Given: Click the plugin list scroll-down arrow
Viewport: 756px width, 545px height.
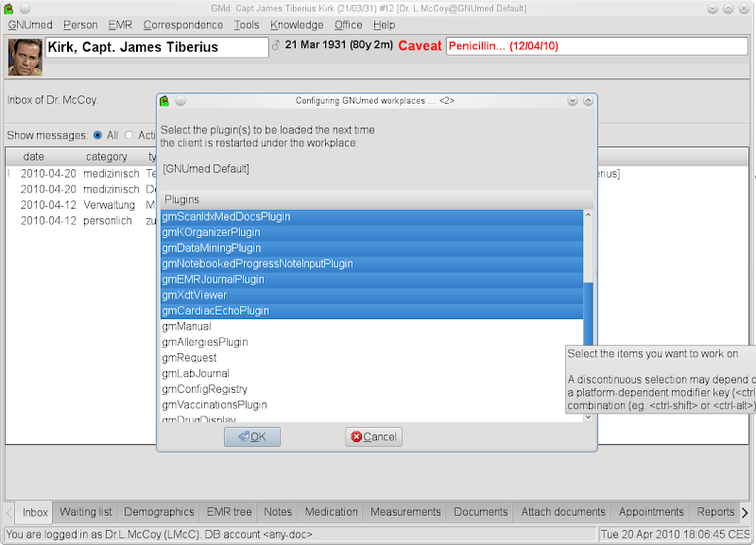Looking at the screenshot, I should (588, 417).
